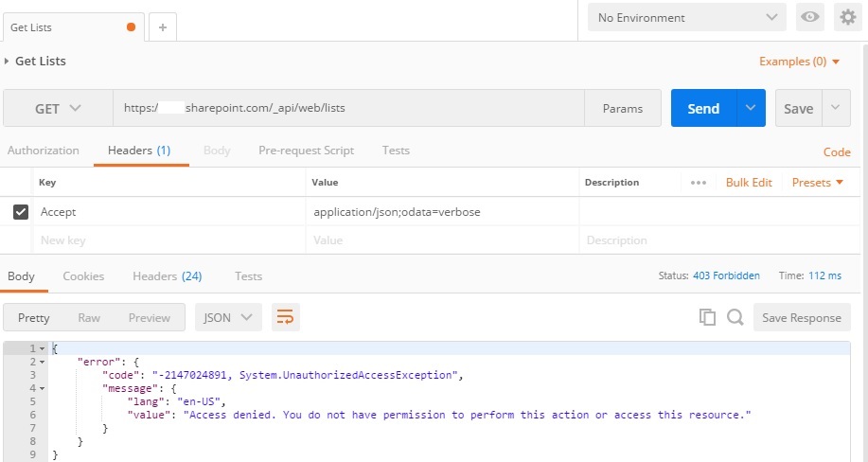The width and height of the screenshot is (868, 462).
Task: Click the Bulk Edit link
Action: tap(749, 183)
